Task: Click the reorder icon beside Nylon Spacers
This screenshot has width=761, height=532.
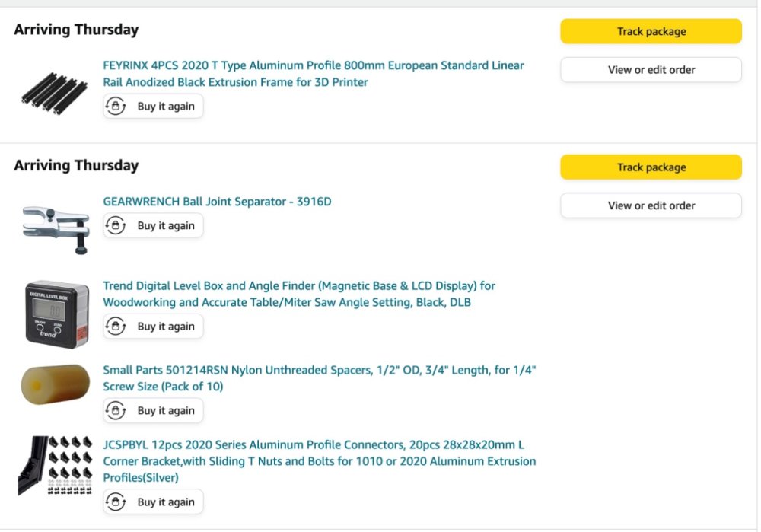Action: click(116, 410)
